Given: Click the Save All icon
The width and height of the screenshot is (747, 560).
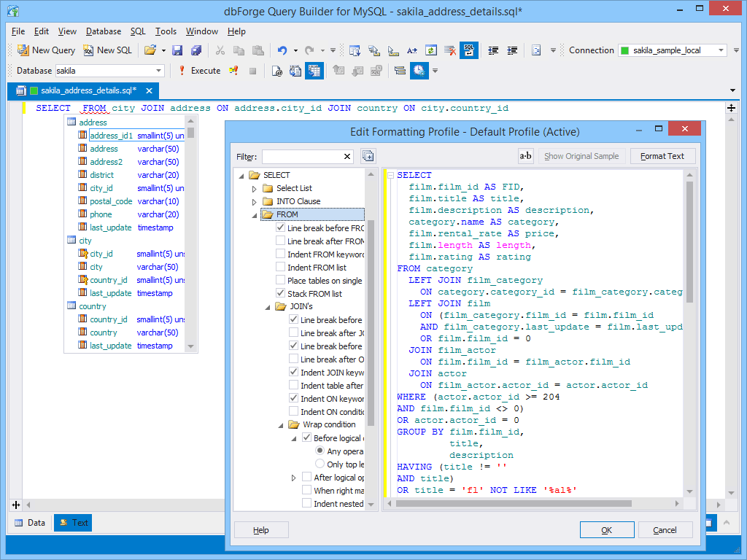Looking at the screenshot, I should 196,50.
